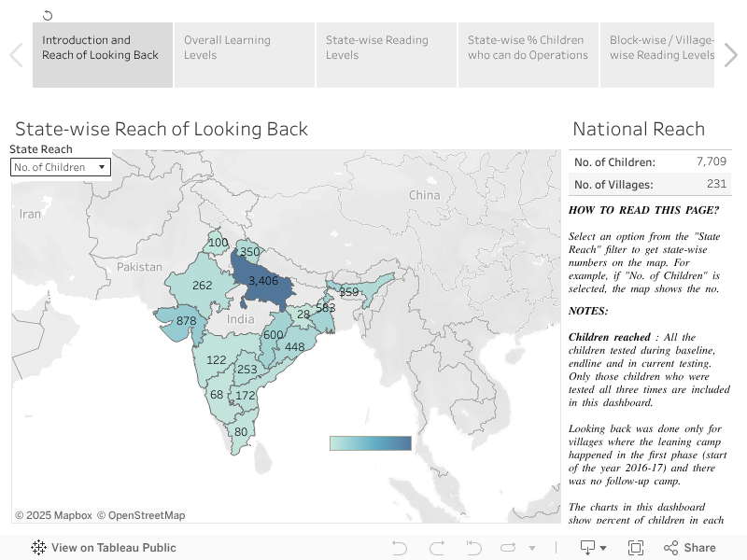Click the state labeled 600 on map

(273, 335)
